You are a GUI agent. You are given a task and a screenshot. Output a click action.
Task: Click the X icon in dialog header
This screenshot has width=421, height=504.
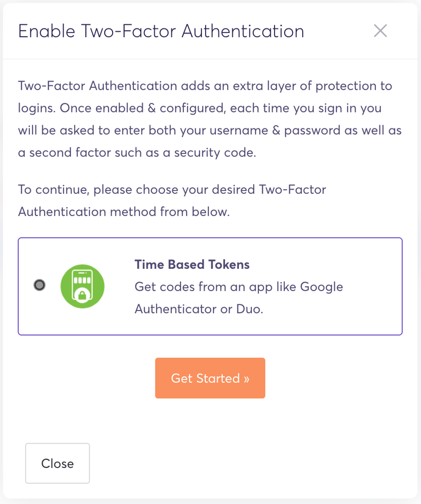tap(380, 31)
